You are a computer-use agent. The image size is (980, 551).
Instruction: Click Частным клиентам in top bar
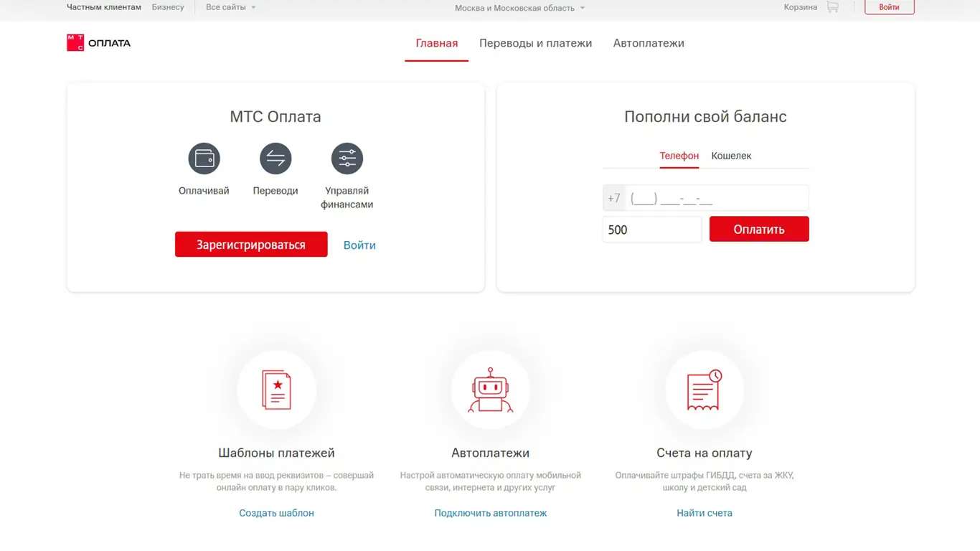pyautogui.click(x=104, y=7)
